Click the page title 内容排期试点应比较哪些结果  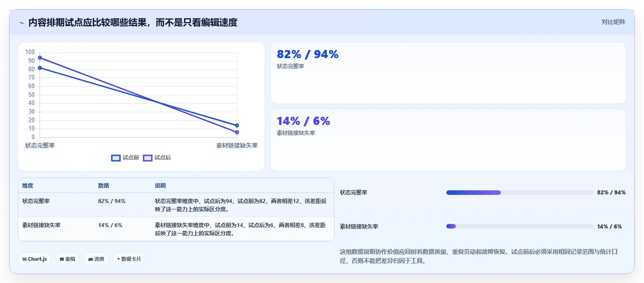pos(133,23)
